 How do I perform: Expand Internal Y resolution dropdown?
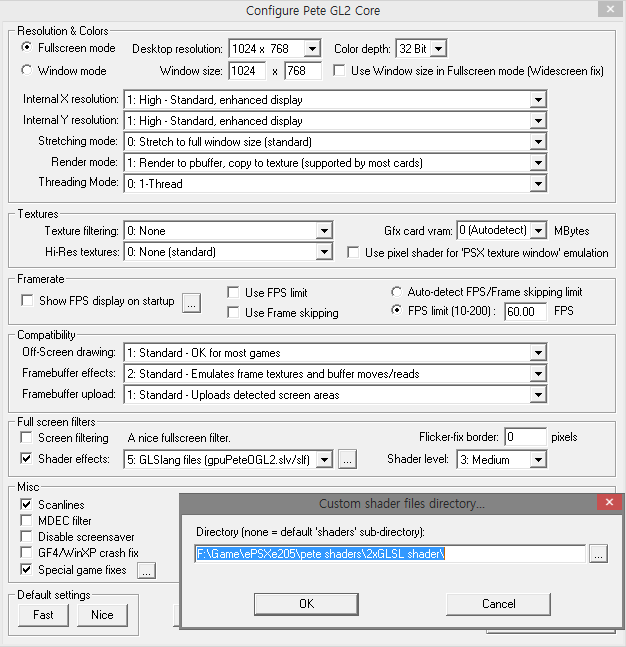tap(538, 120)
